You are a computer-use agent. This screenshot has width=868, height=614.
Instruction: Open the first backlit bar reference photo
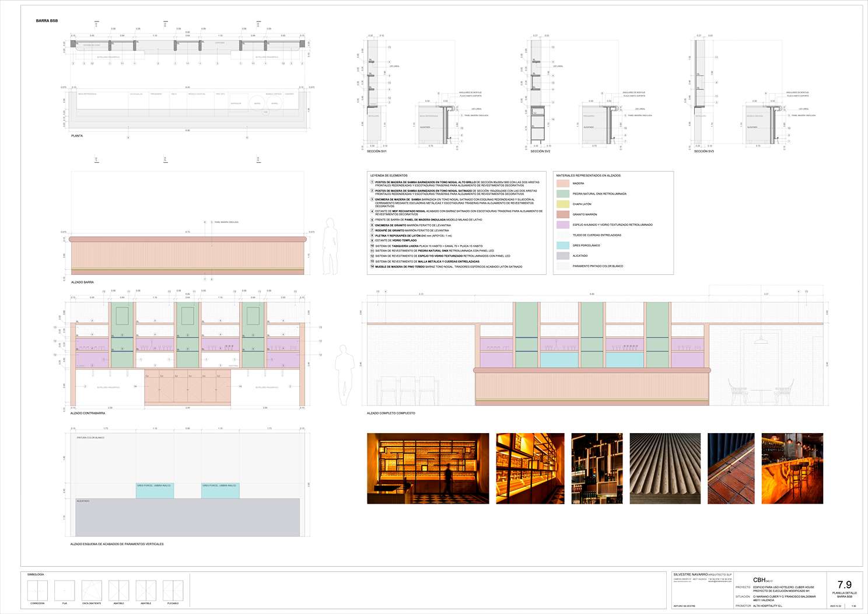pos(428,468)
